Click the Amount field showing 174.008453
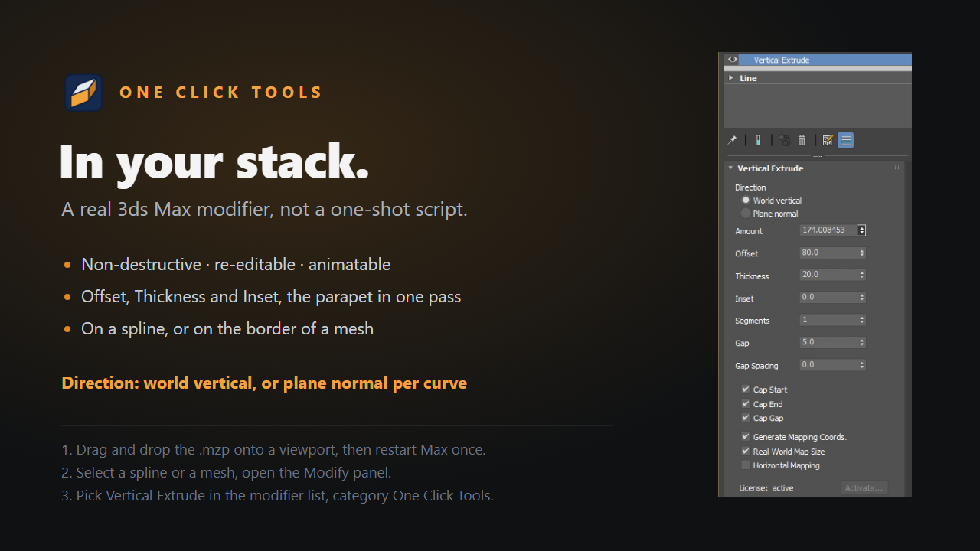The width and height of the screenshot is (980, 551). 828,230
